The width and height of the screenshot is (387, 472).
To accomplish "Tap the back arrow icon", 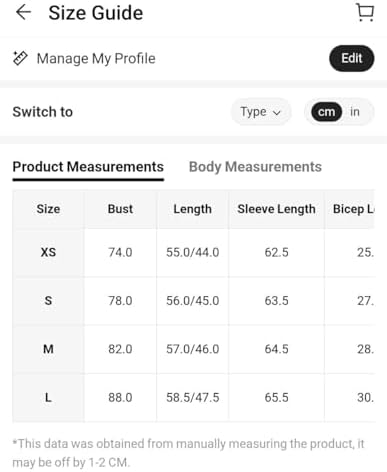I will point(23,13).
